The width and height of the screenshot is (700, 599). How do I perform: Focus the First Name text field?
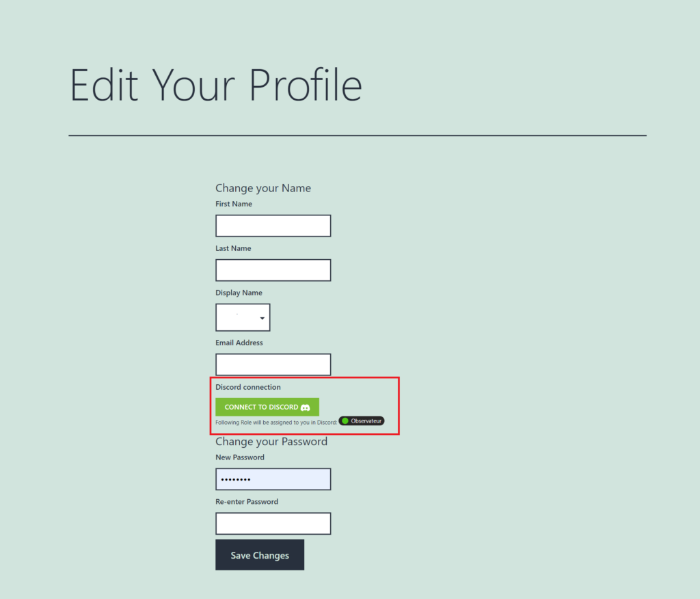coord(273,226)
